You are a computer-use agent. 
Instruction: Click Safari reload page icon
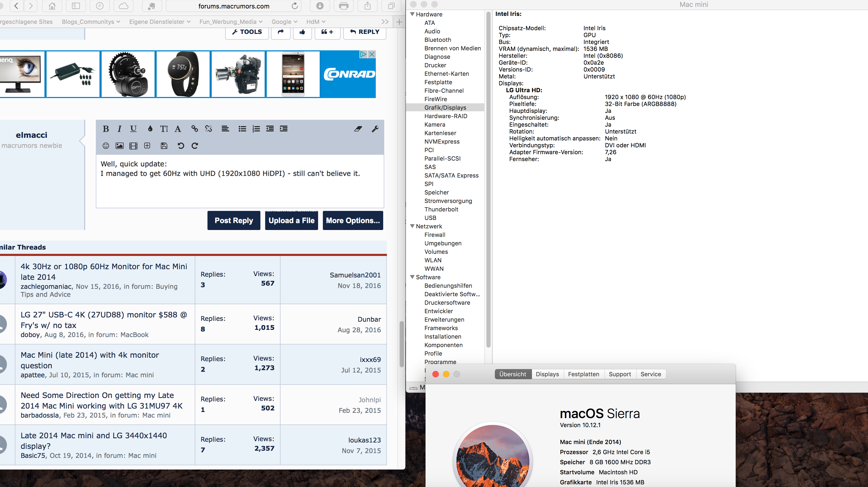point(295,6)
